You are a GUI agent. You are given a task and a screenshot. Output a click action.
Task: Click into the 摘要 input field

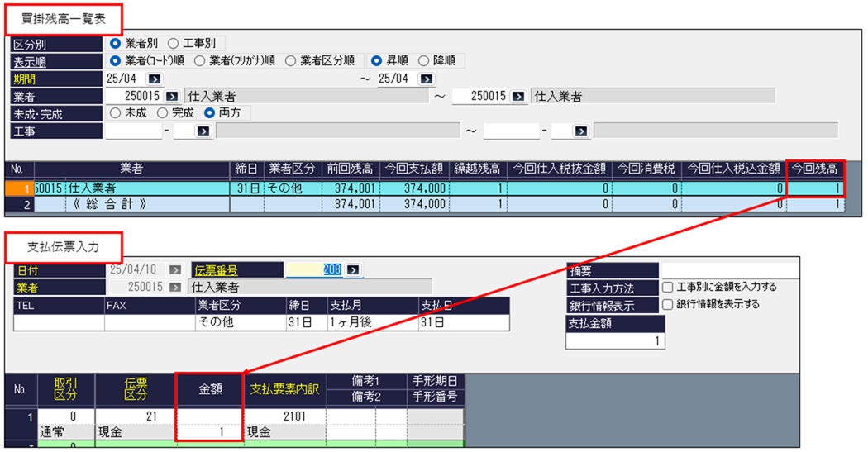[x=729, y=270]
